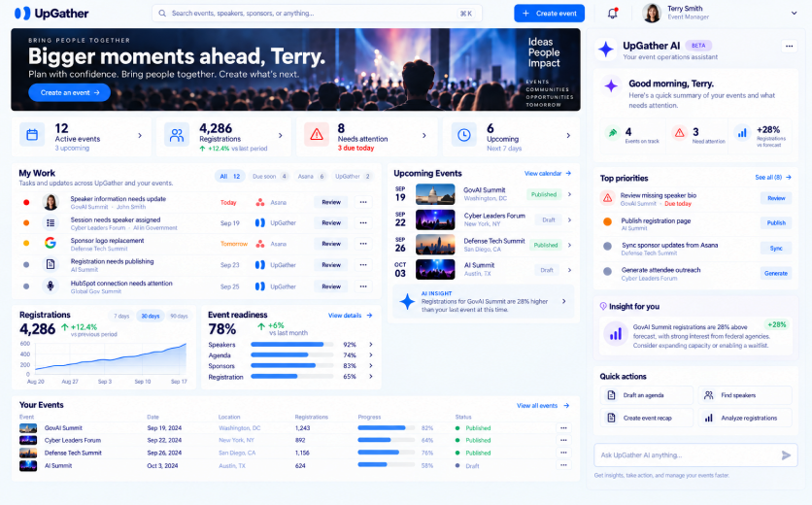Expand the Agenda readiness row chevron
This screenshot has width=812, height=505.
371,355
